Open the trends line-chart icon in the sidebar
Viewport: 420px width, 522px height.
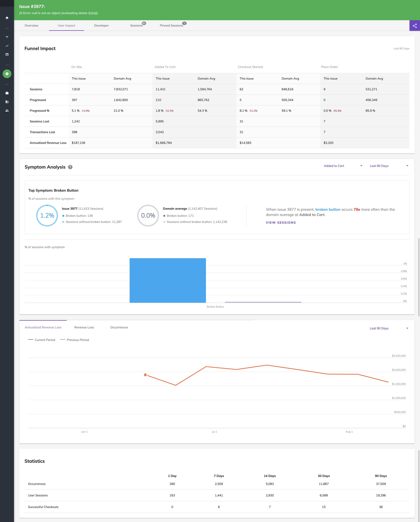coord(7,46)
